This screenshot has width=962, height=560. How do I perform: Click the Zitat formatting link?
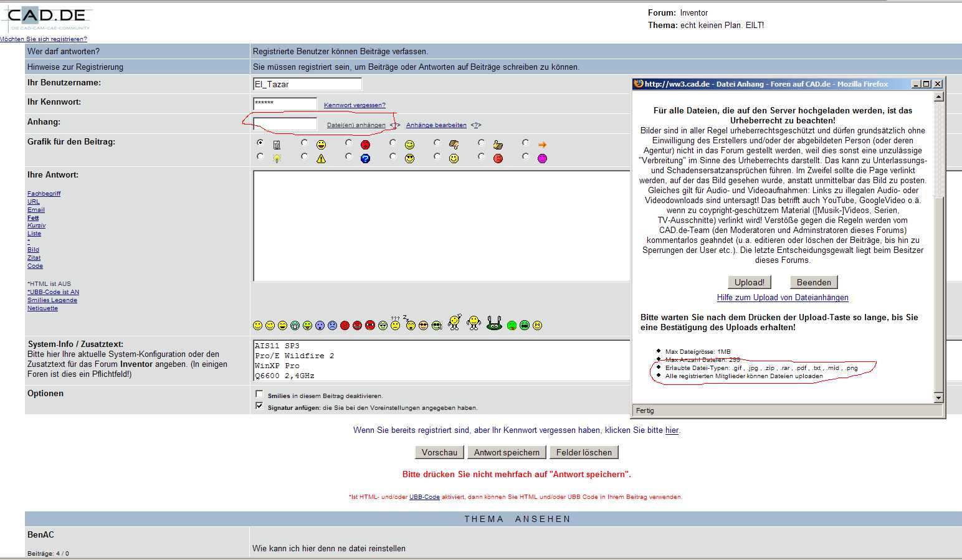click(x=34, y=258)
